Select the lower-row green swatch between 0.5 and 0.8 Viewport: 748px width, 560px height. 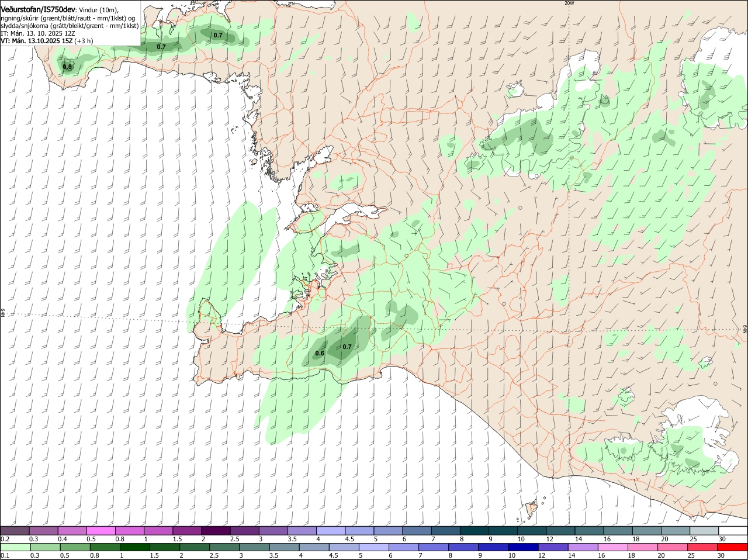click(75, 547)
